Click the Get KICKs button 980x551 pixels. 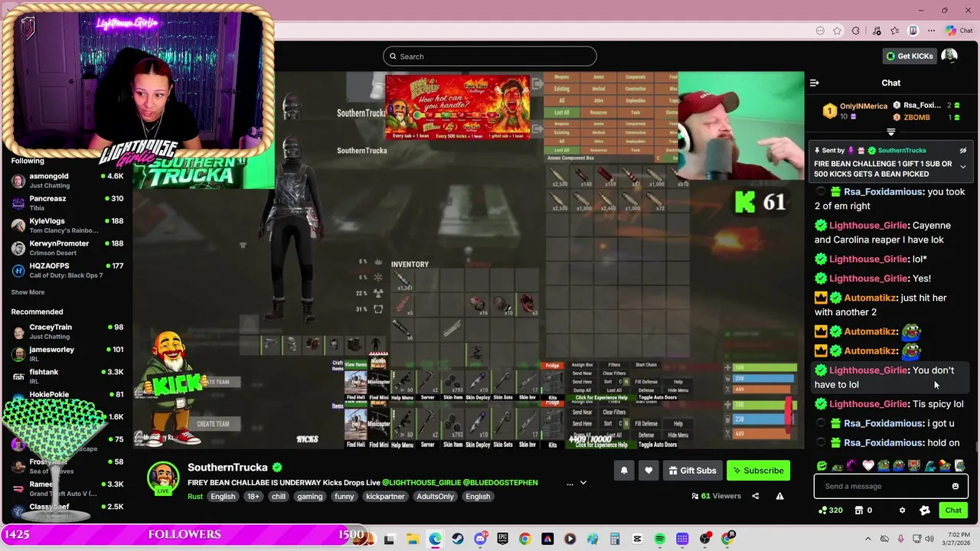click(910, 56)
